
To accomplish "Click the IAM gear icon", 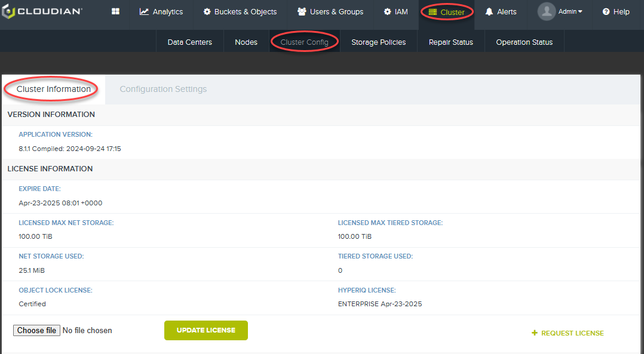I will (x=387, y=11).
